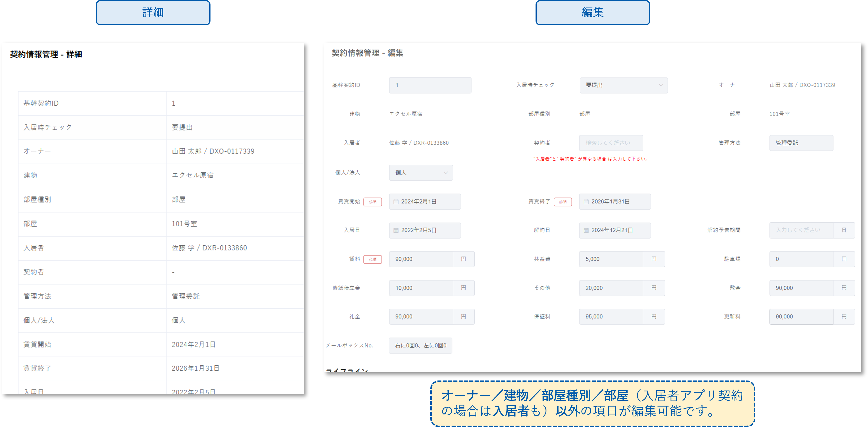Viewport: 868px width, 427px height.
Task: Click the 敷金 field showing 90,000
Action: 801,288
